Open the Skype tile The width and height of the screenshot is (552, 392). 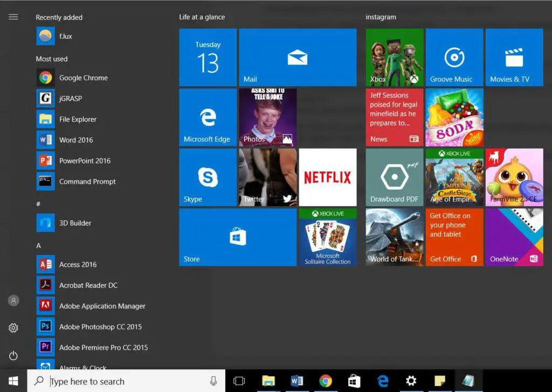click(x=208, y=177)
